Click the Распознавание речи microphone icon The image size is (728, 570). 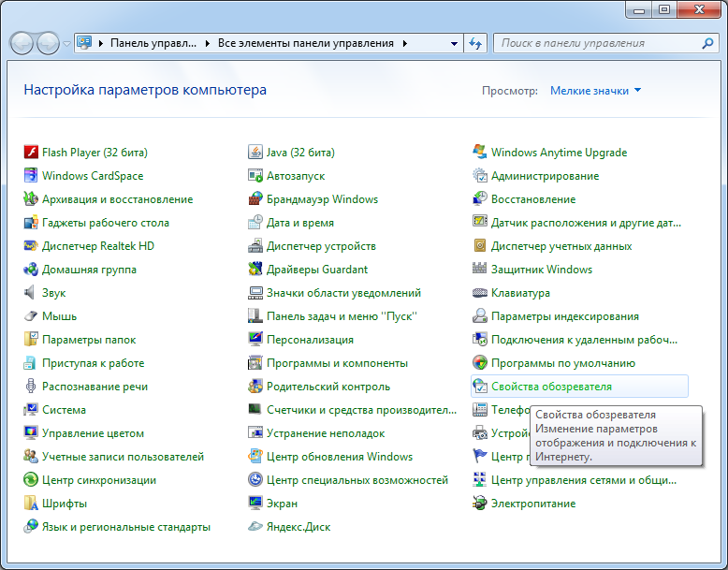[x=31, y=387]
